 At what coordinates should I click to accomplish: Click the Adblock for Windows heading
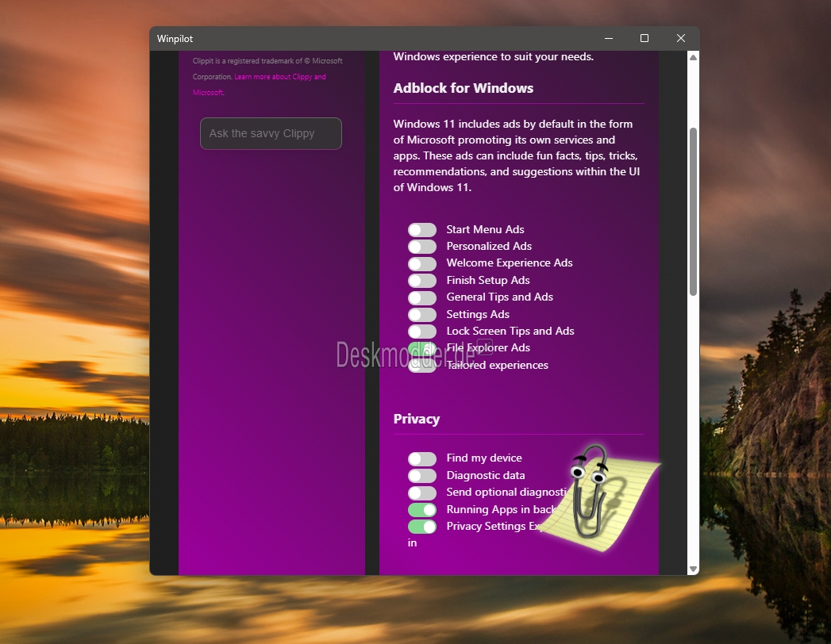tap(464, 88)
